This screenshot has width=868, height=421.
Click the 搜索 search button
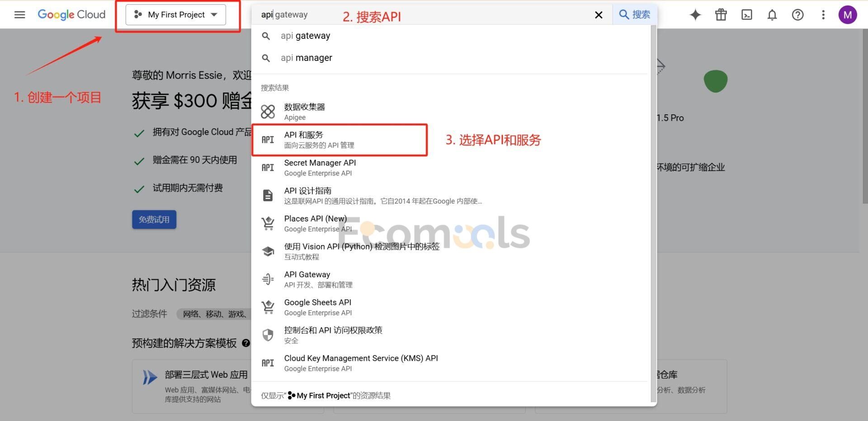click(635, 14)
